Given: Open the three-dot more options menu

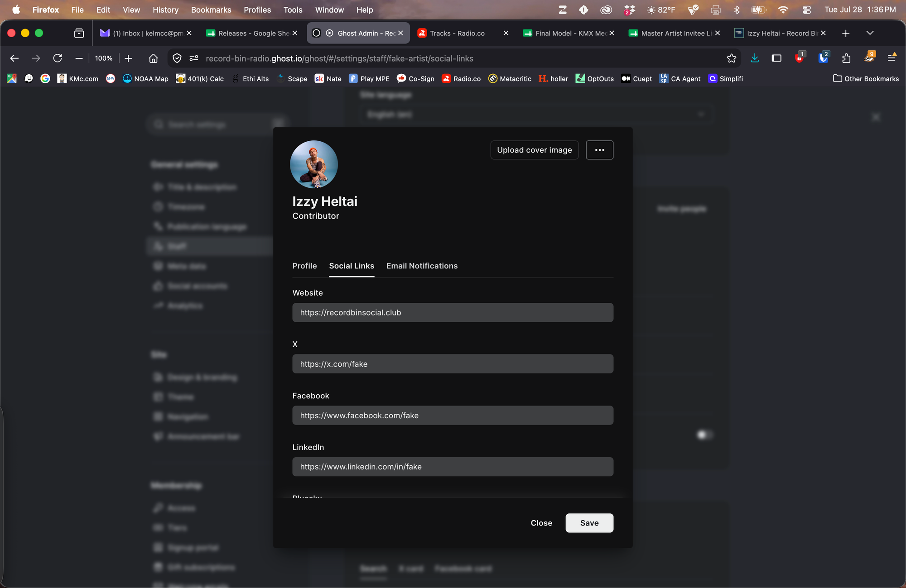Looking at the screenshot, I should tap(599, 150).
